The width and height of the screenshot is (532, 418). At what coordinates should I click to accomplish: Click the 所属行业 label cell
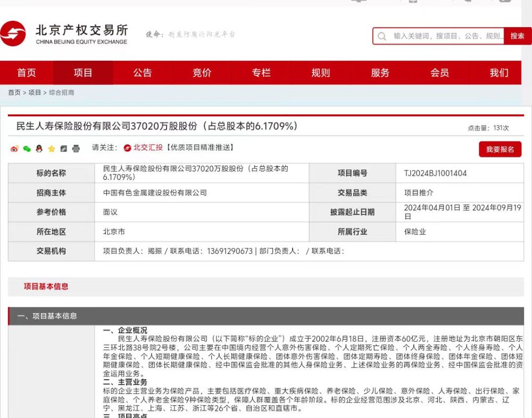353,232
